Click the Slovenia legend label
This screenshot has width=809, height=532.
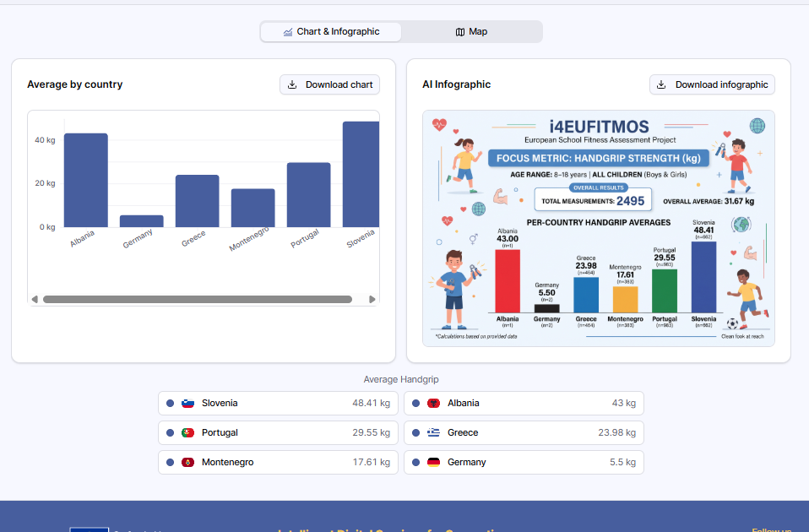tap(220, 403)
